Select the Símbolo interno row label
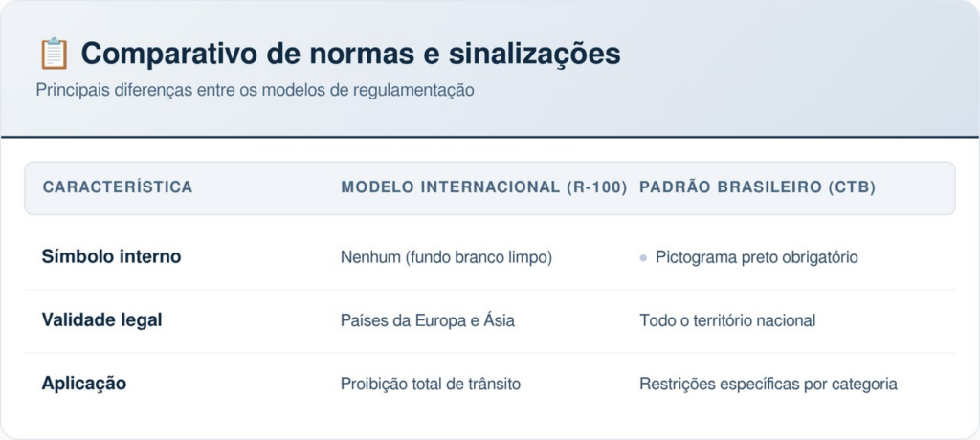The width and height of the screenshot is (980, 440). (x=111, y=256)
